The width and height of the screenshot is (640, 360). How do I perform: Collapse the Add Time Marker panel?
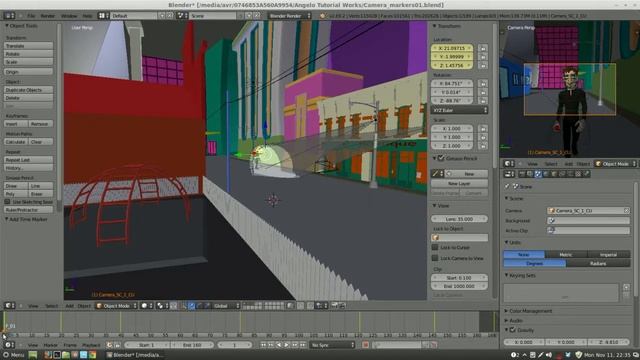(7, 220)
